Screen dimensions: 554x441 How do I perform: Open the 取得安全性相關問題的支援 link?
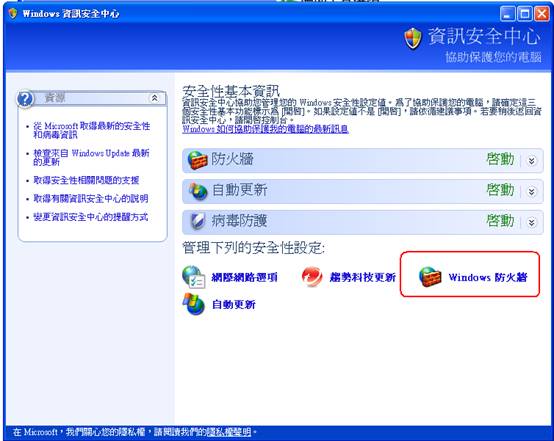86,180
